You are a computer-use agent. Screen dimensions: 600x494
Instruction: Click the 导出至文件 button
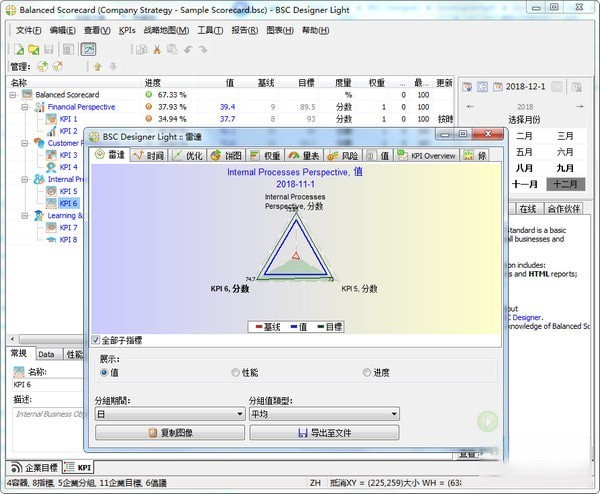click(324, 433)
